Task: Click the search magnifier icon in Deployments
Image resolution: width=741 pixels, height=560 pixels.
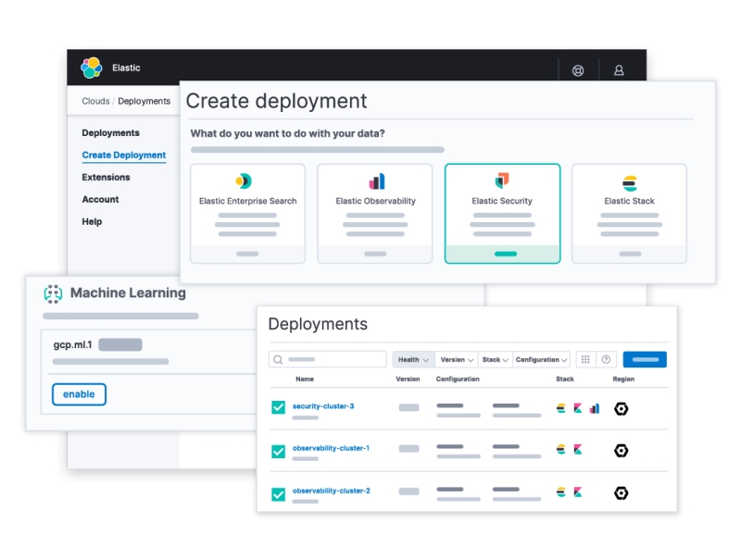Action: pos(278,360)
